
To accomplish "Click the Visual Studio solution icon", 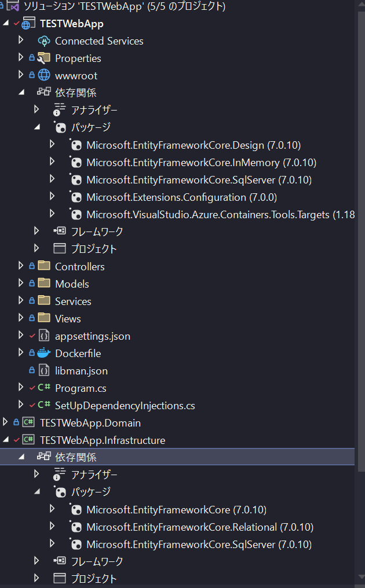I will click(x=13, y=6).
